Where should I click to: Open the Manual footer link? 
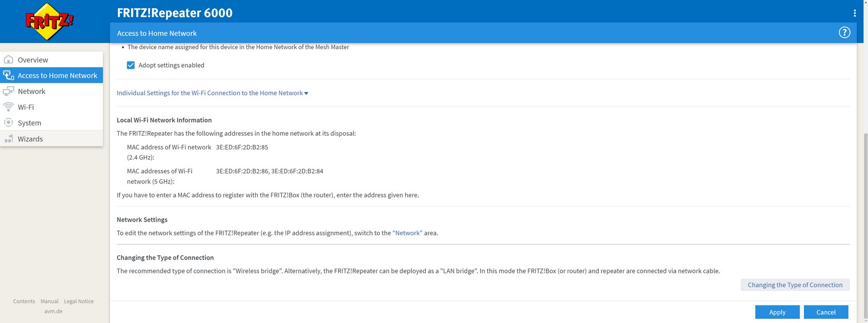point(50,301)
